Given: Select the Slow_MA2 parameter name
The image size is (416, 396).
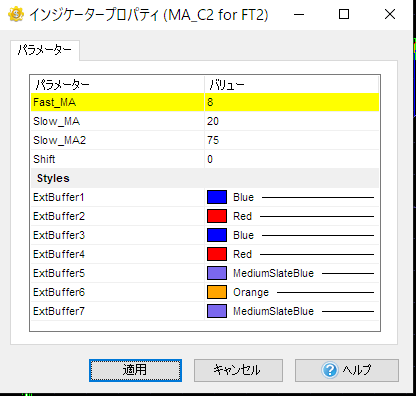Looking at the screenshot, I should pos(60,140).
